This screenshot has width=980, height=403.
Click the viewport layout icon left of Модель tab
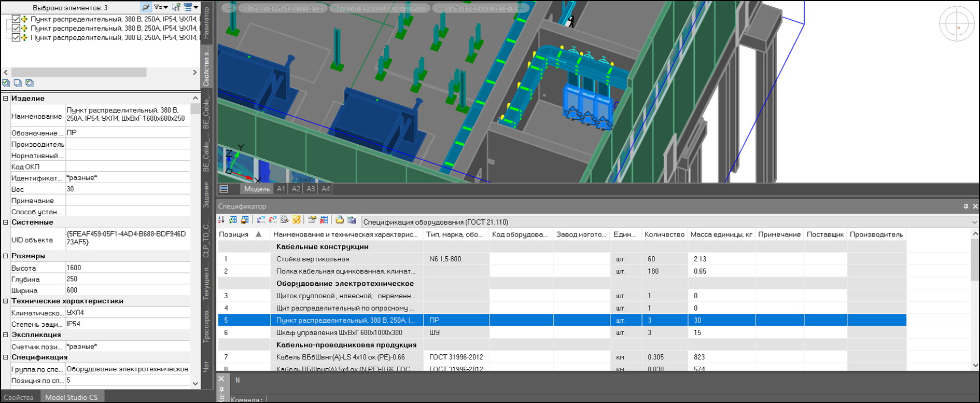point(224,189)
